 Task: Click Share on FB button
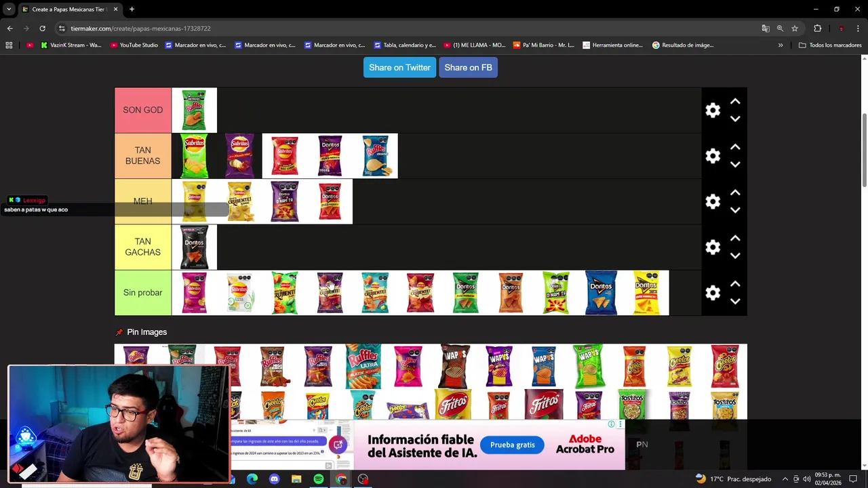(x=468, y=67)
